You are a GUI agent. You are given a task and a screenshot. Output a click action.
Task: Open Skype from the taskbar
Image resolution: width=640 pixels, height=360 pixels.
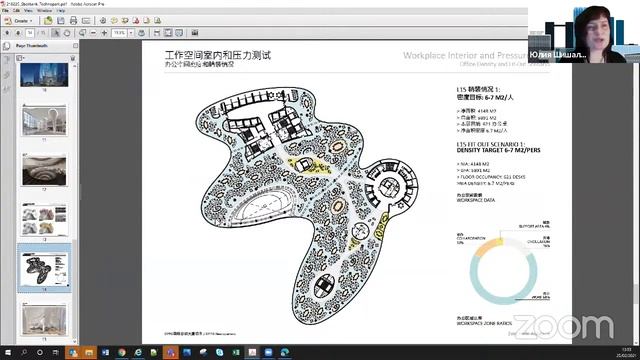[219, 352]
